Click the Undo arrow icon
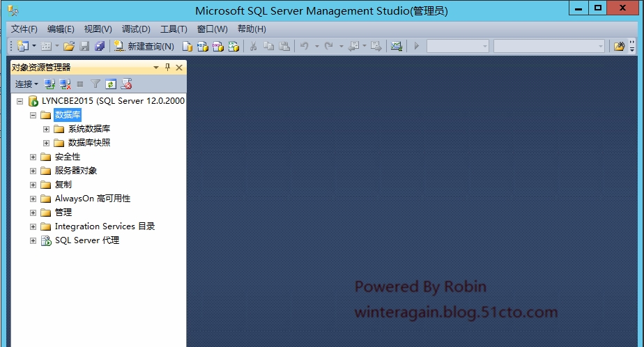Image resolution: width=644 pixels, height=347 pixels. (305, 46)
